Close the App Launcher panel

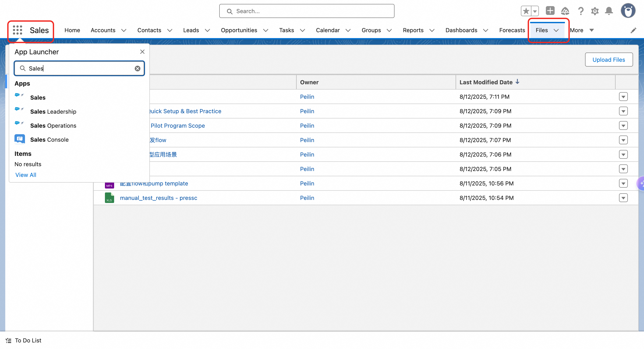click(x=142, y=52)
